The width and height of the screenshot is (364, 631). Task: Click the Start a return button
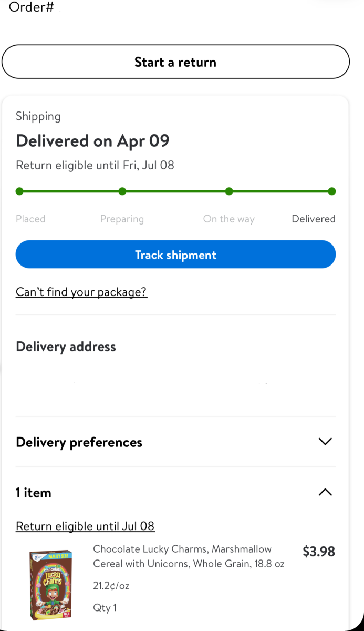175,62
